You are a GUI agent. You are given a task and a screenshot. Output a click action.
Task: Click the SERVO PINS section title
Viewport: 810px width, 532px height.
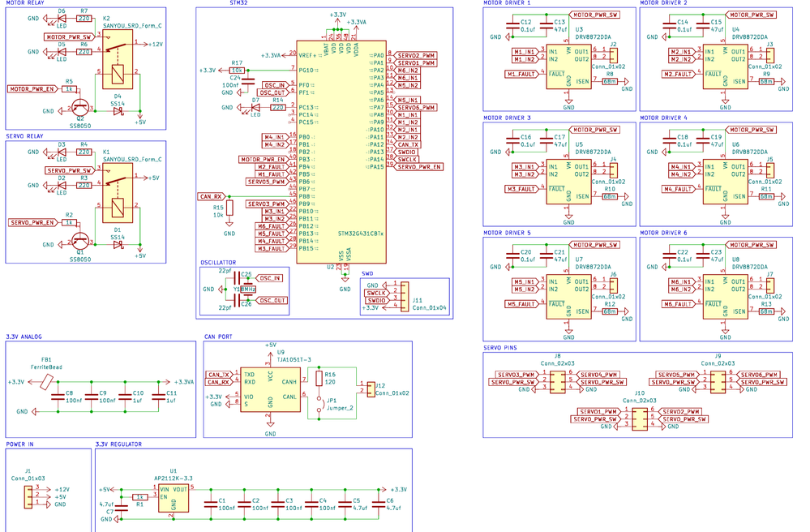pos(500,348)
